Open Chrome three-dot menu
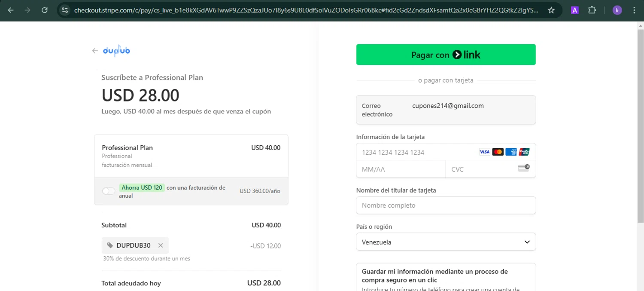This screenshot has width=644, height=291. coord(634,10)
